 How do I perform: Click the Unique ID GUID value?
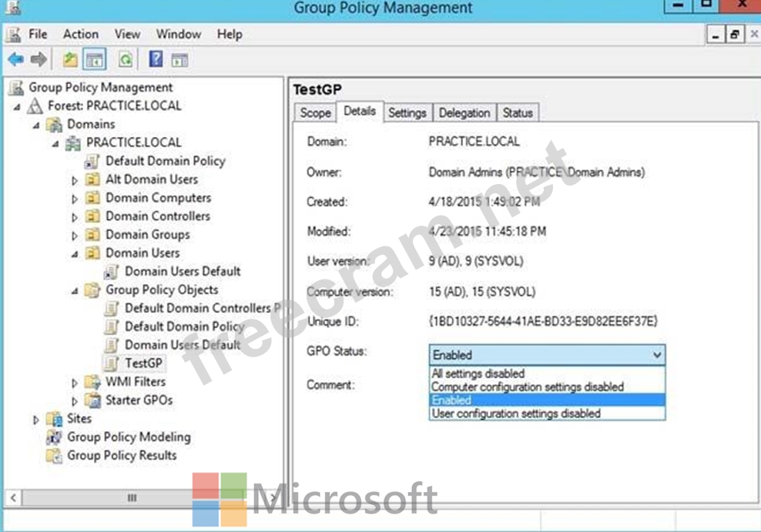pyautogui.click(x=543, y=322)
